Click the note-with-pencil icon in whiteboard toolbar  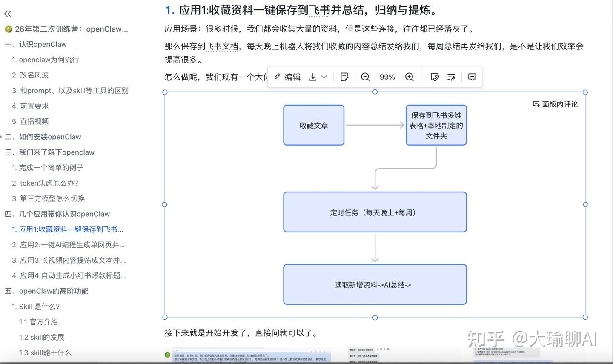pos(345,77)
